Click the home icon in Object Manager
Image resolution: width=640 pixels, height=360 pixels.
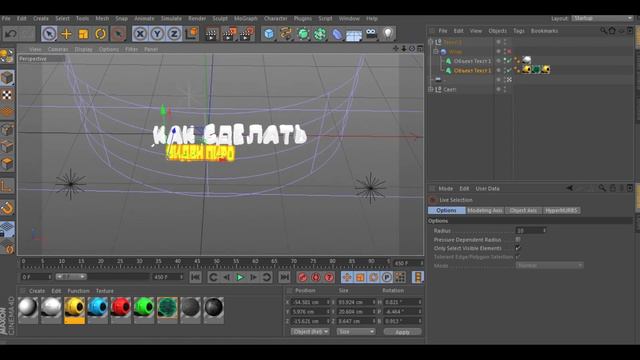pos(612,31)
